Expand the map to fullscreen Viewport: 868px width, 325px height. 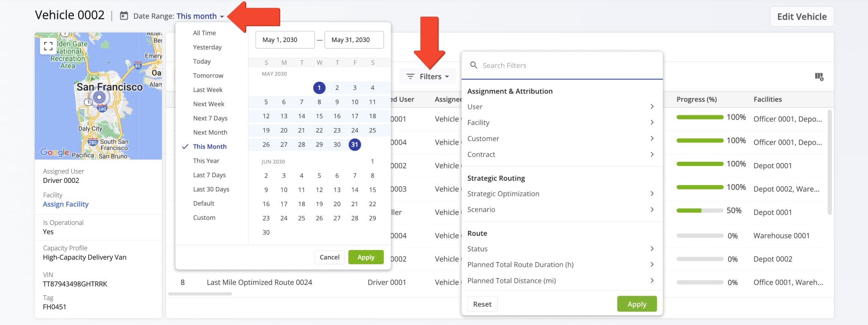(48, 46)
